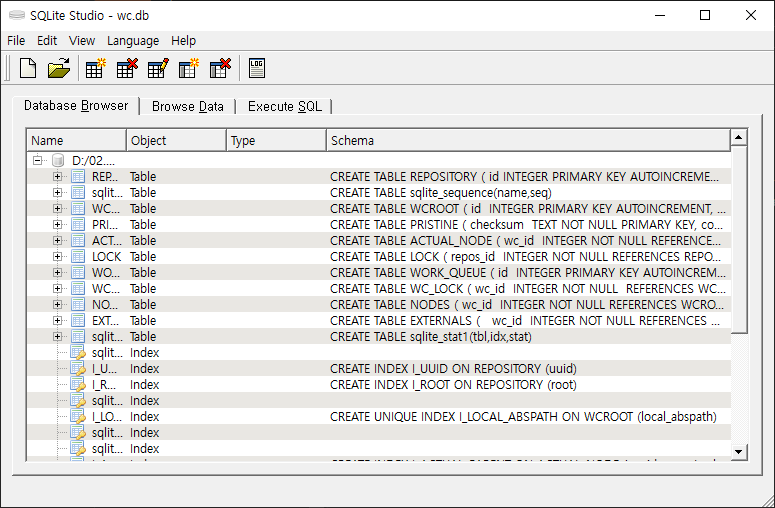The image size is (775, 508).
Task: Click the Delete Table toolbar icon
Action: pyautogui.click(x=127, y=68)
